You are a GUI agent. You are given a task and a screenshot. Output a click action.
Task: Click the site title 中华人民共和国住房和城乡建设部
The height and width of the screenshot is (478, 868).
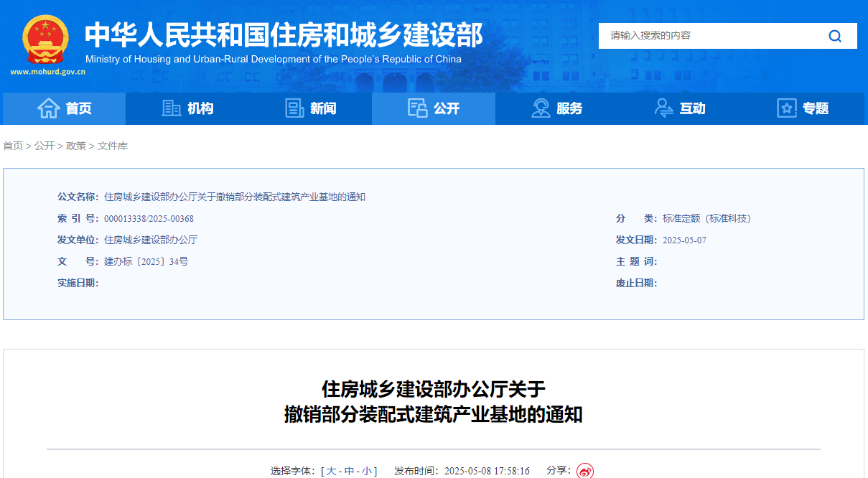click(x=284, y=34)
